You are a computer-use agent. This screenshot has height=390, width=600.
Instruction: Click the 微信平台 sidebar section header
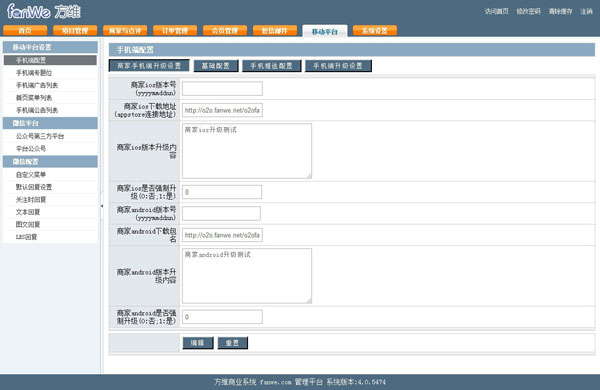pos(50,123)
